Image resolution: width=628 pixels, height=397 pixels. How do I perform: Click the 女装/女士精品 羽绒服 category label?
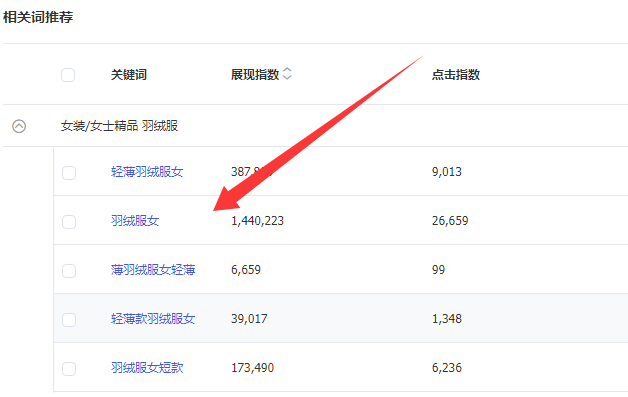coord(119,126)
